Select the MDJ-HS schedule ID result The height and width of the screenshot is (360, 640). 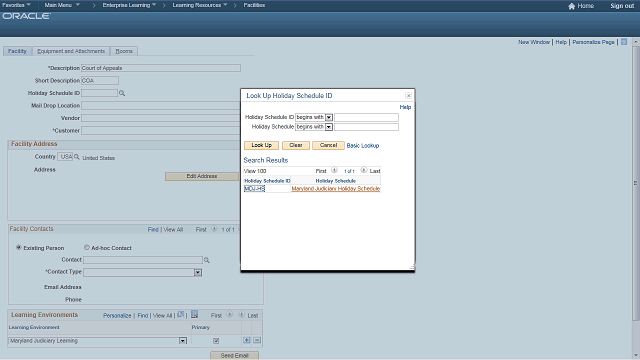point(254,189)
